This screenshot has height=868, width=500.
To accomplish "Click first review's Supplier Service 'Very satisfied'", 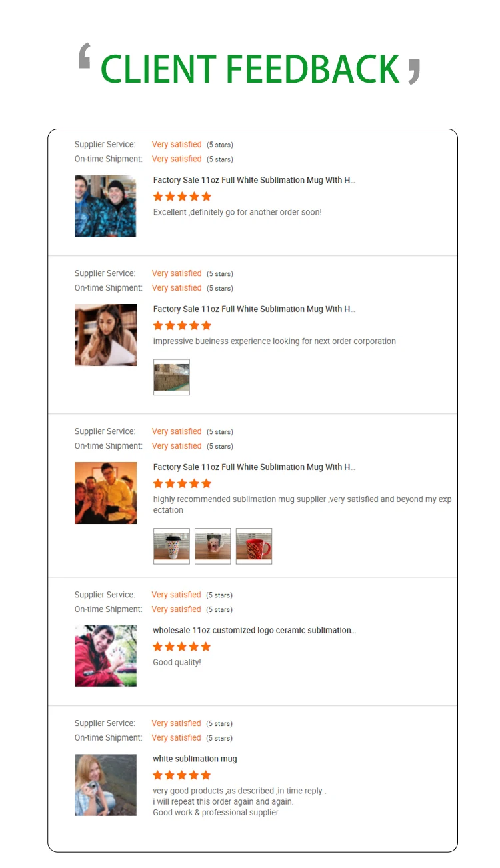I will pos(177,144).
